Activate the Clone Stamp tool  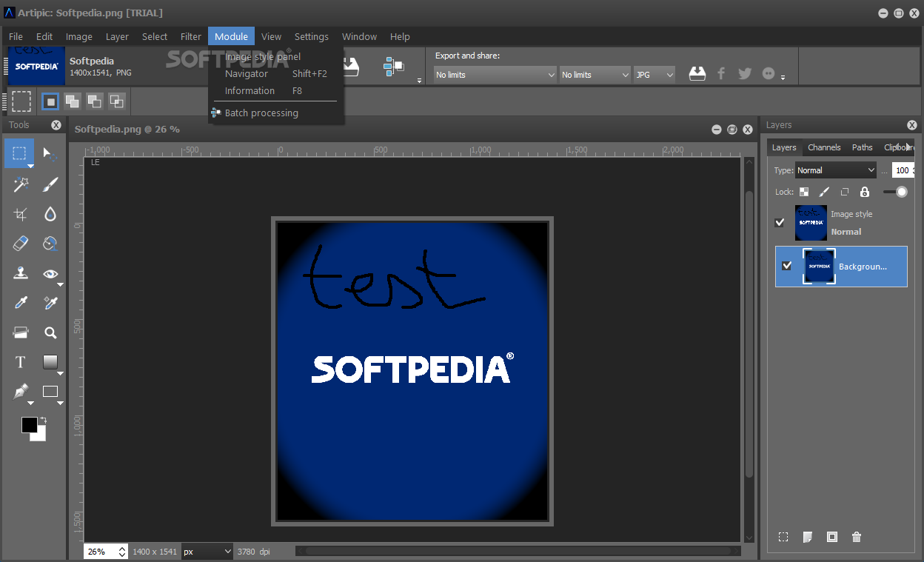click(x=20, y=273)
